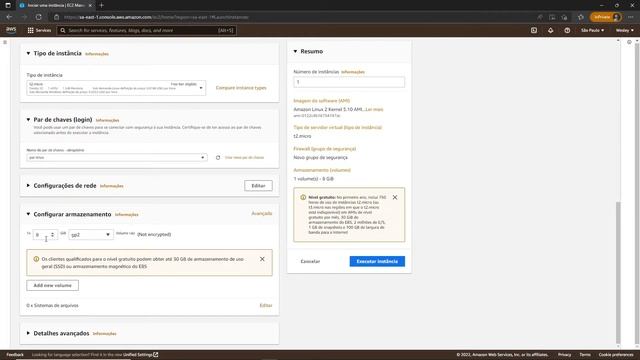Collapse the Par de chaves (login) section
This screenshot has height=360, width=640.
(28, 120)
